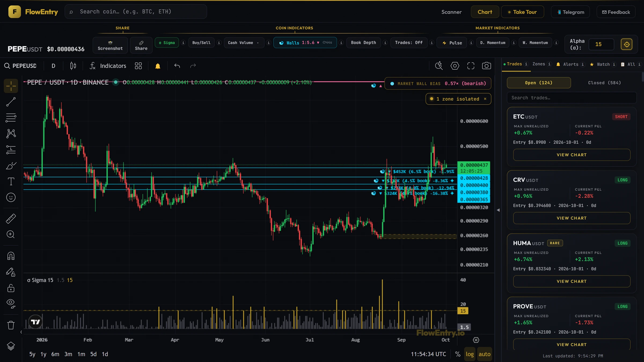Screen dimensions: 644x362
Task: Select the trend line drawing tool
Action: tap(11, 102)
